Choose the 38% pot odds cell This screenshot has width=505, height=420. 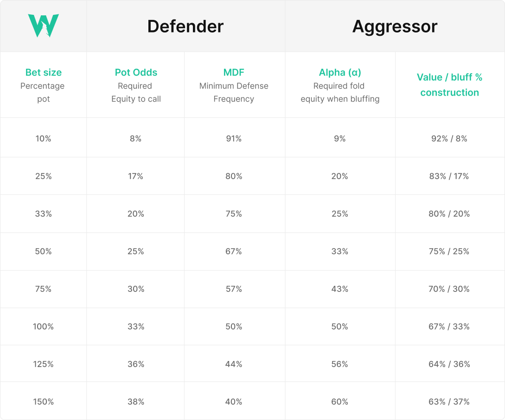tap(136, 402)
